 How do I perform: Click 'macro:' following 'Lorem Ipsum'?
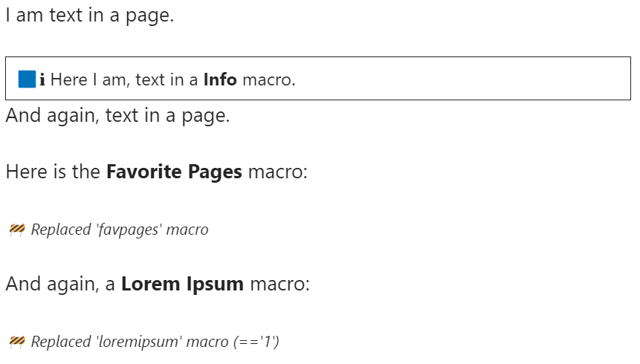280,284
